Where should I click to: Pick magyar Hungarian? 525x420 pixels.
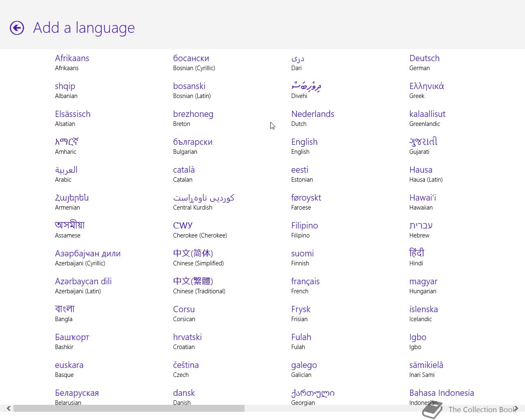[423, 286]
